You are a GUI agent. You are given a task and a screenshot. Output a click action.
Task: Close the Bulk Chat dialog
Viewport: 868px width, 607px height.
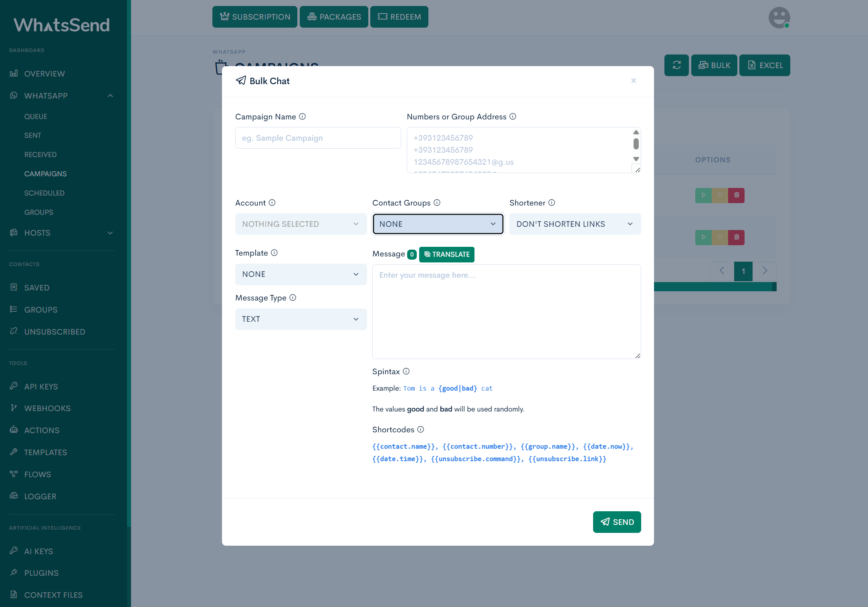pos(634,81)
